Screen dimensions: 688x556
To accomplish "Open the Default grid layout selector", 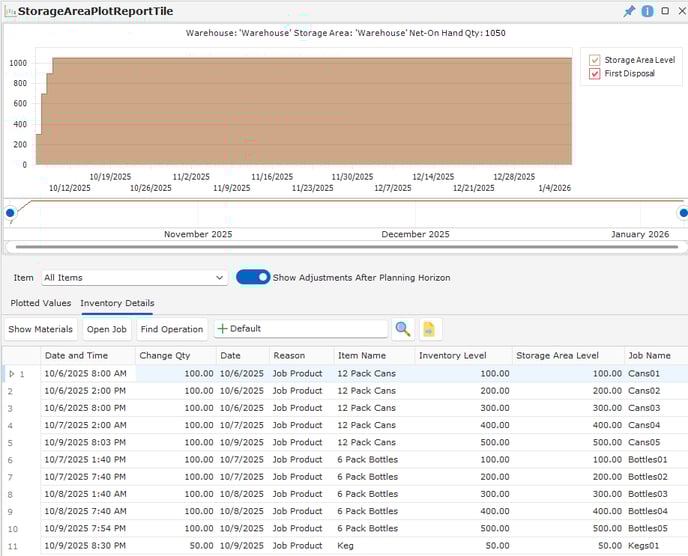I will [300, 329].
